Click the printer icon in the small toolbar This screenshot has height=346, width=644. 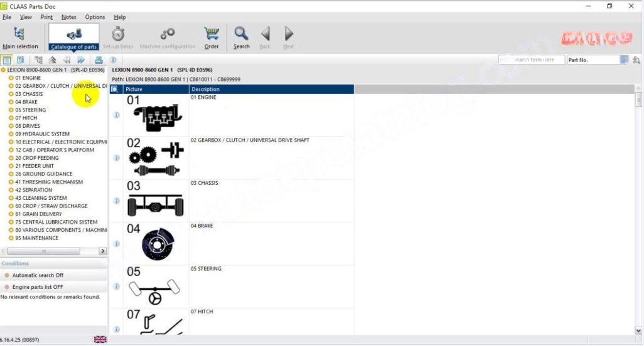[x=99, y=60]
